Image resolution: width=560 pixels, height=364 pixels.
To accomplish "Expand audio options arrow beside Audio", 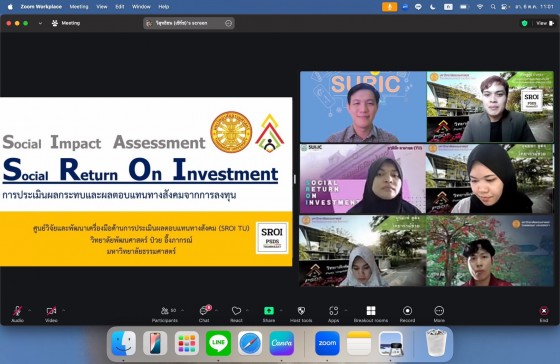I will click(x=30, y=310).
